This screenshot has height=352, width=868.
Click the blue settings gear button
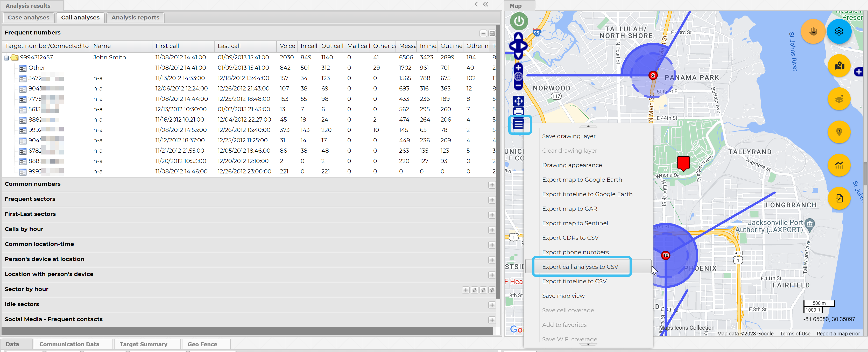pyautogui.click(x=839, y=31)
